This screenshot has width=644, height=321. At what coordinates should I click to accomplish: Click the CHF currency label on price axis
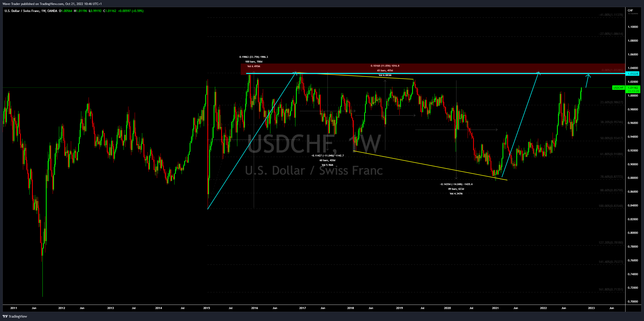click(630, 10)
